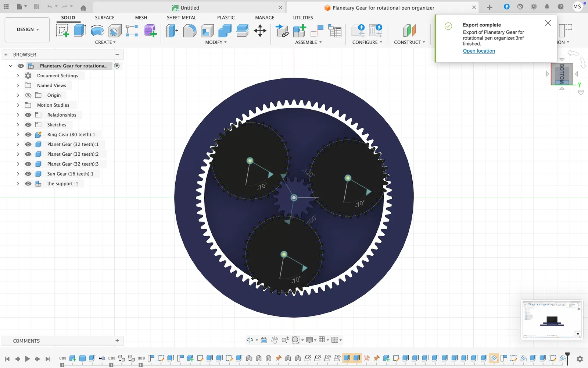Select the Hole tool
This screenshot has height=368, width=588.
pos(115,31)
